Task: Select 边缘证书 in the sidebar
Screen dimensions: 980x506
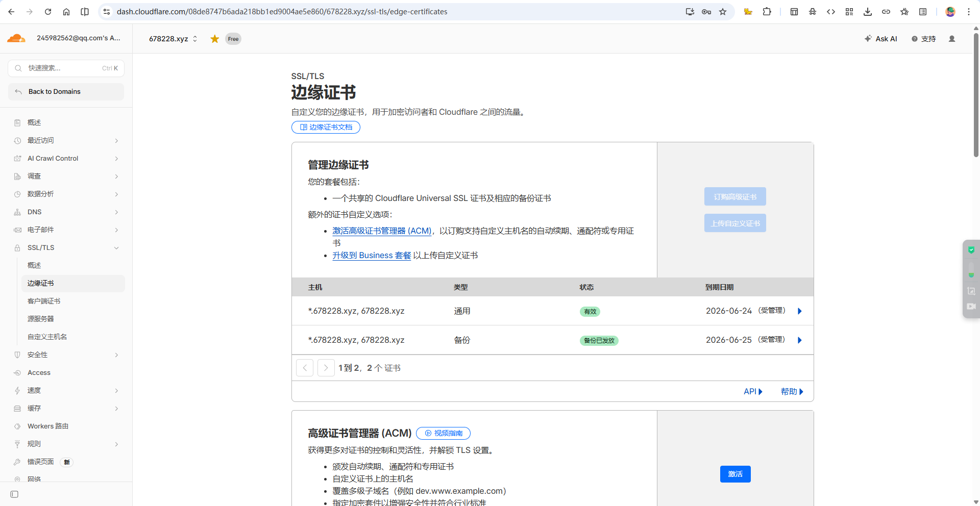Action: [73, 284]
